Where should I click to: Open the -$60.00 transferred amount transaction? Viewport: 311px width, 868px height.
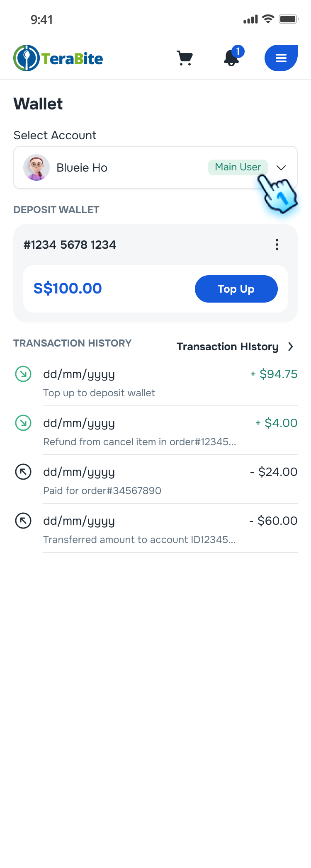(x=170, y=530)
